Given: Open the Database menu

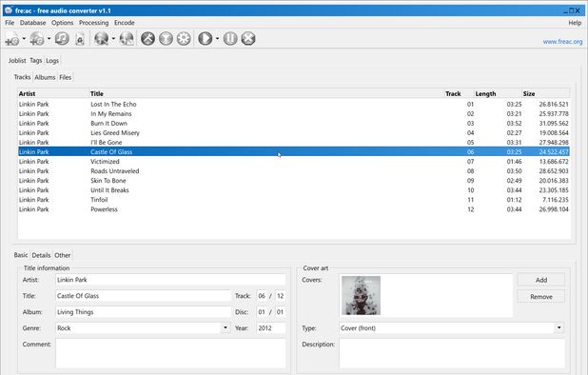Looking at the screenshot, I should pos(32,23).
